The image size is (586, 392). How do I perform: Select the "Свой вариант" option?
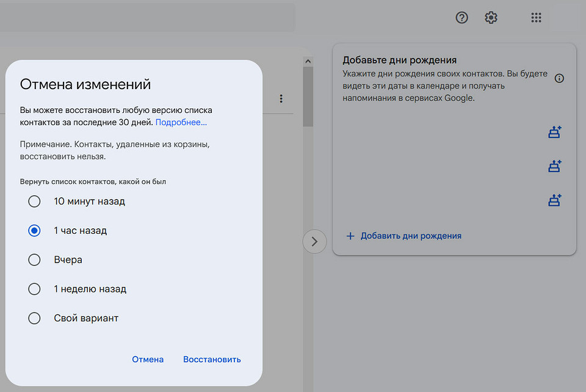[34, 318]
